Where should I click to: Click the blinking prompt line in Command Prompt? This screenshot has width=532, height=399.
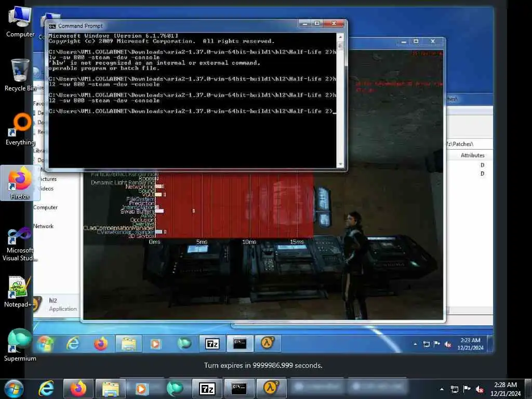[x=192, y=111]
